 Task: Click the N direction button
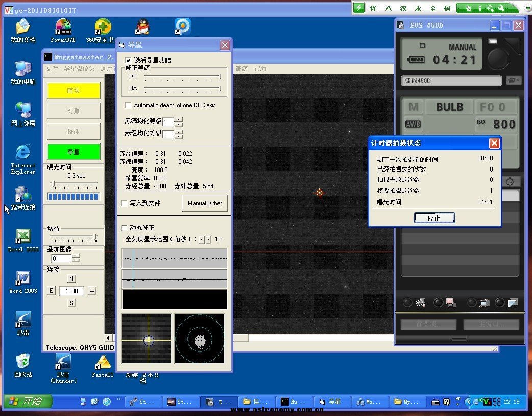click(x=71, y=278)
